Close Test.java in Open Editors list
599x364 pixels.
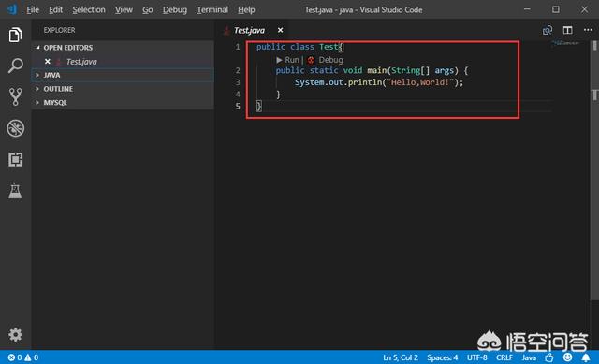pos(48,61)
